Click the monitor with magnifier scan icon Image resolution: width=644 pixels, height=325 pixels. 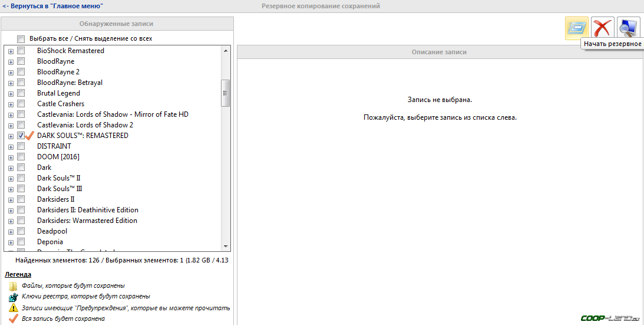point(628,28)
